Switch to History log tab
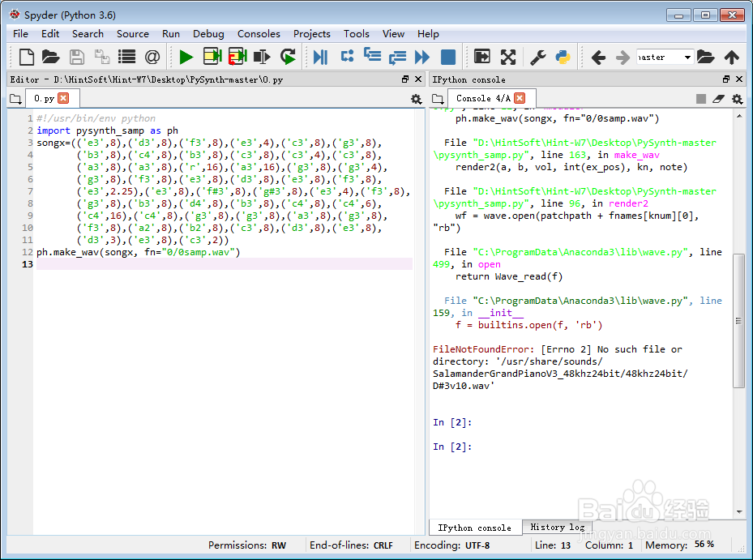 (x=557, y=527)
